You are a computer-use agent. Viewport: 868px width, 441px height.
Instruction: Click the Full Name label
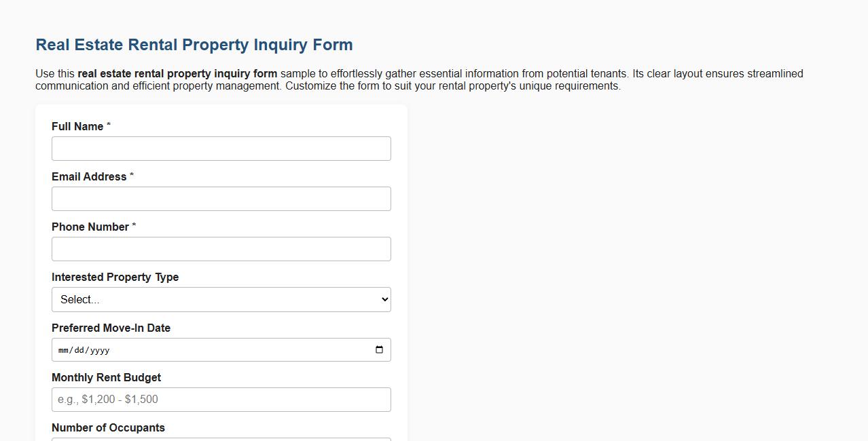[77, 126]
